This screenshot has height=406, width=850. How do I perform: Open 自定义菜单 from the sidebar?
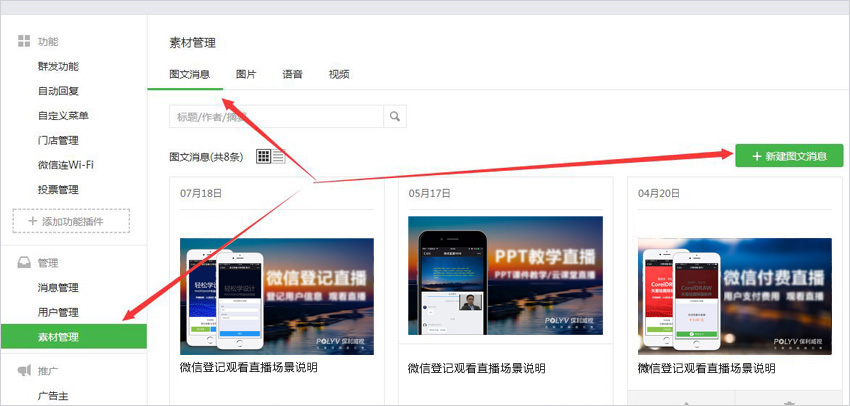click(x=64, y=116)
